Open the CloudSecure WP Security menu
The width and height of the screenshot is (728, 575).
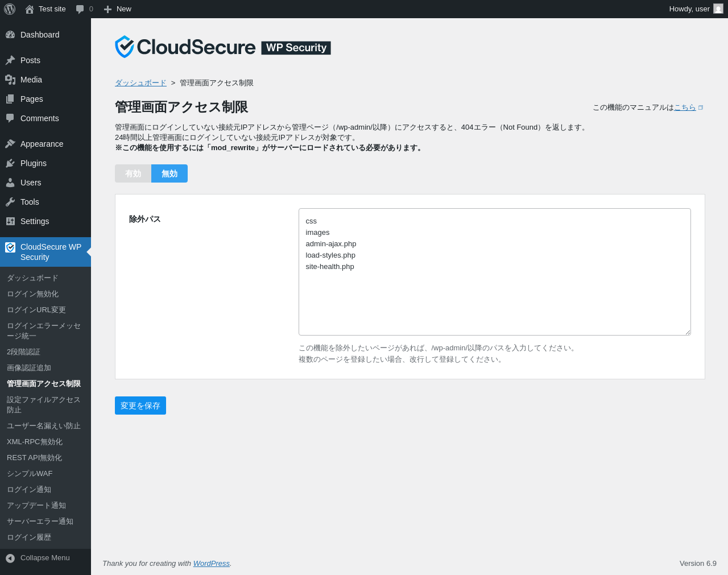point(45,252)
